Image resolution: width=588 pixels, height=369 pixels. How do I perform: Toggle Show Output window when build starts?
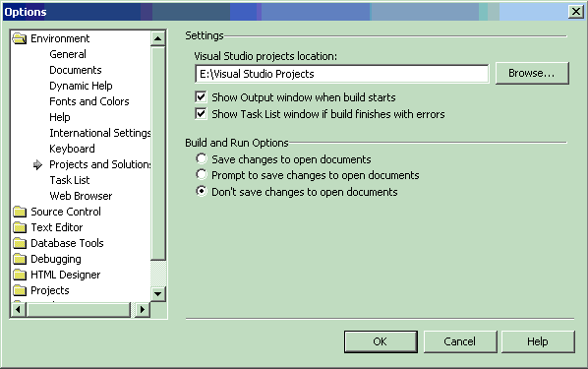201,97
